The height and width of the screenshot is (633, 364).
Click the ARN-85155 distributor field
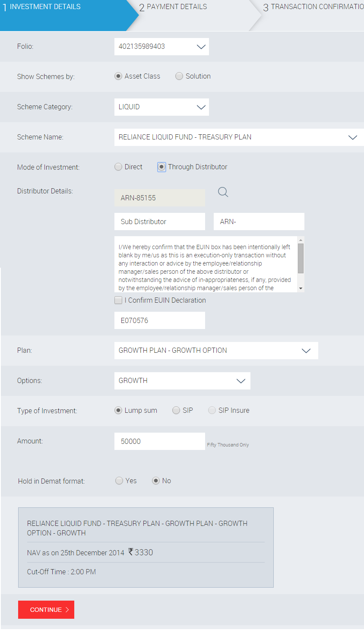point(160,198)
